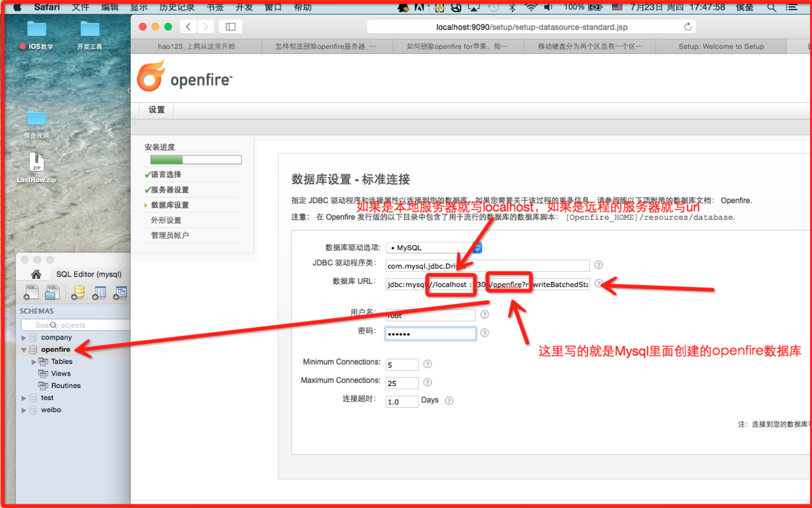Screen dimensions: 812x508
Task: Click 服务器设置 in the setup steps
Action: (x=170, y=189)
